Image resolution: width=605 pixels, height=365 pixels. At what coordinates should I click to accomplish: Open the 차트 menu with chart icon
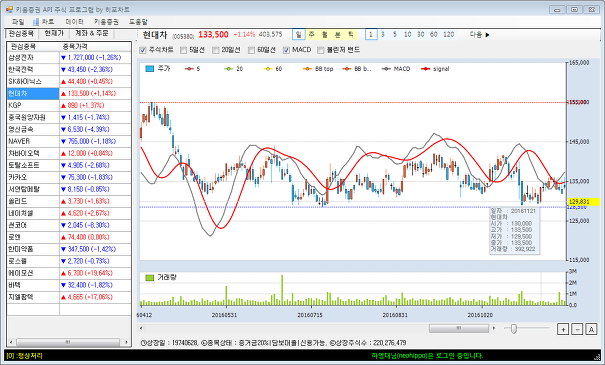click(43, 22)
